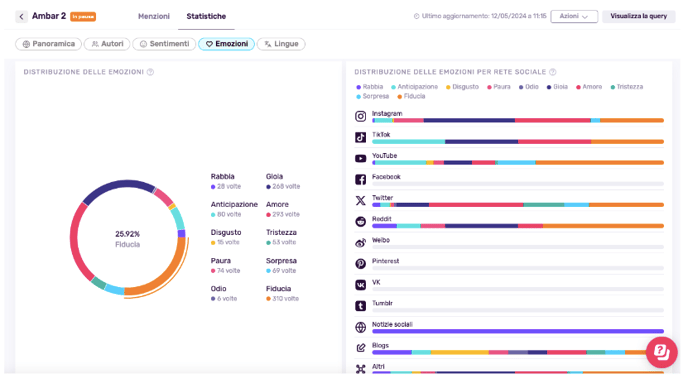The width and height of the screenshot is (688, 388).
Task: Show info tooltip for emozioni per rete sociale
Action: pyautogui.click(x=553, y=72)
